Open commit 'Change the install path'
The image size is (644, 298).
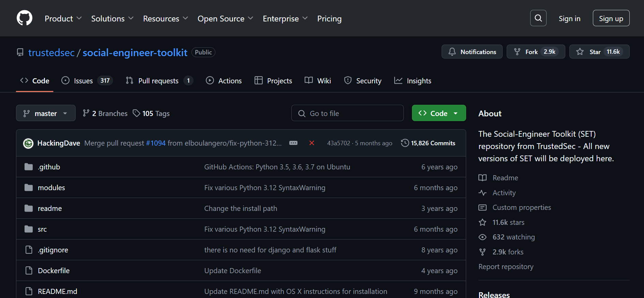[x=241, y=209]
